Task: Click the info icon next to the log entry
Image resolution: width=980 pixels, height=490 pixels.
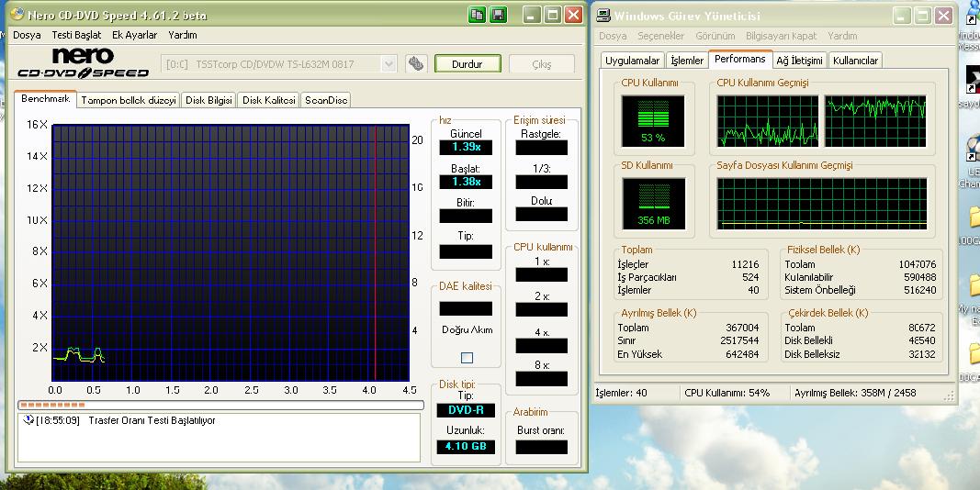Action: click(x=28, y=420)
